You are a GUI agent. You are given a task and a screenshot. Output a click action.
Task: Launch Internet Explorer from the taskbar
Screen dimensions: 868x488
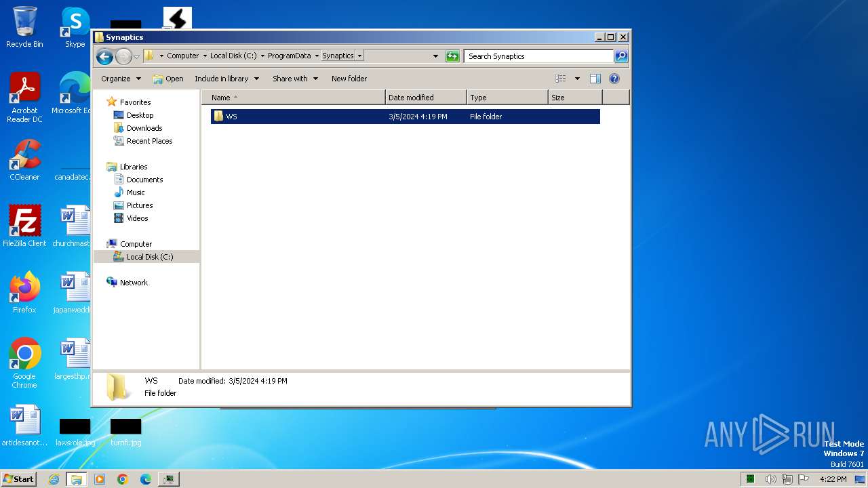click(54, 479)
